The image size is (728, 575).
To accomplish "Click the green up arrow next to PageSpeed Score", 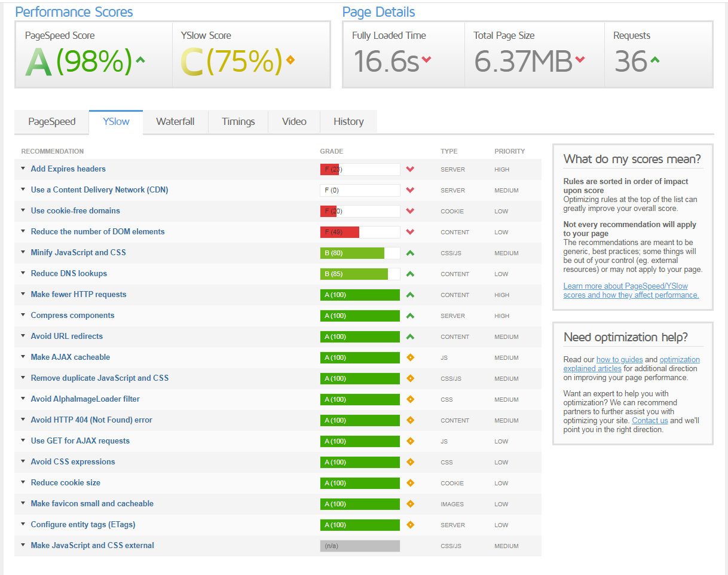I will 140,60.
